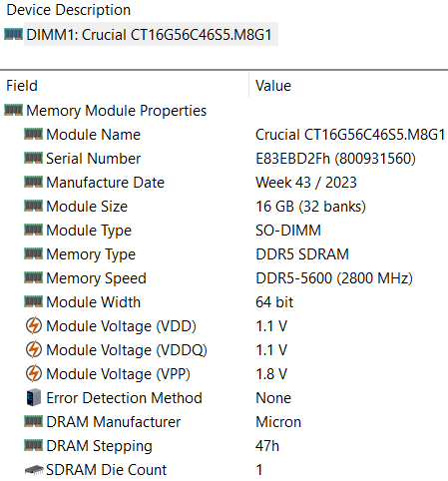The width and height of the screenshot is (448, 481).
Task: Click the Memory Module Properties group icon
Action: (x=13, y=110)
